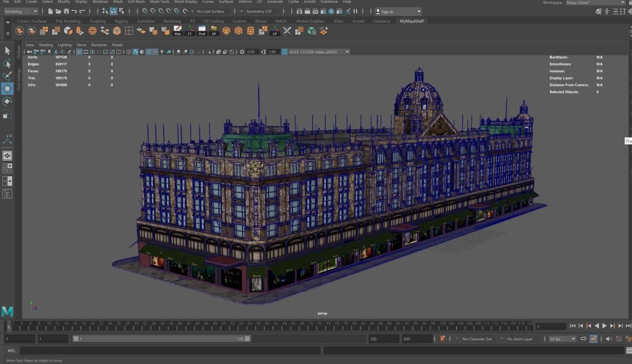
Task: Open the 24 fps frame rate dropdown
Action: [x=562, y=339]
